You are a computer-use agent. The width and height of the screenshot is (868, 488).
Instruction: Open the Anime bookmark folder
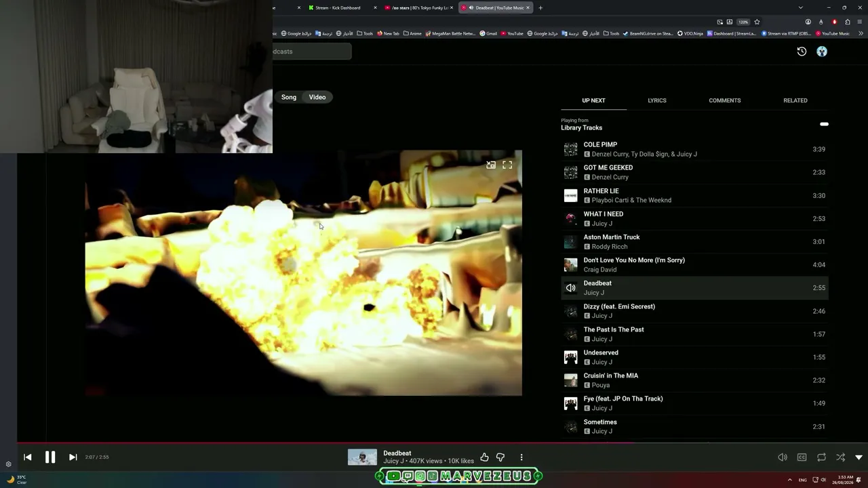pyautogui.click(x=412, y=33)
